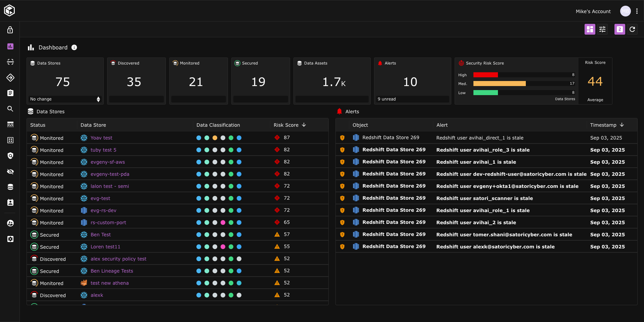Open the Yoav test data store link

click(x=101, y=138)
